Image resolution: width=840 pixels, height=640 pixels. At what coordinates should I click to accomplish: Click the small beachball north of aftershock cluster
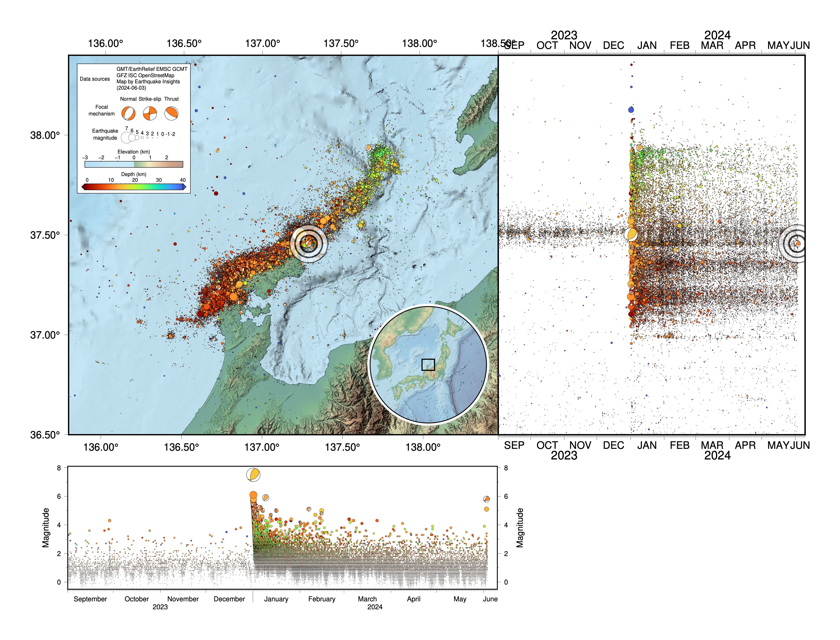pyautogui.click(x=368, y=148)
